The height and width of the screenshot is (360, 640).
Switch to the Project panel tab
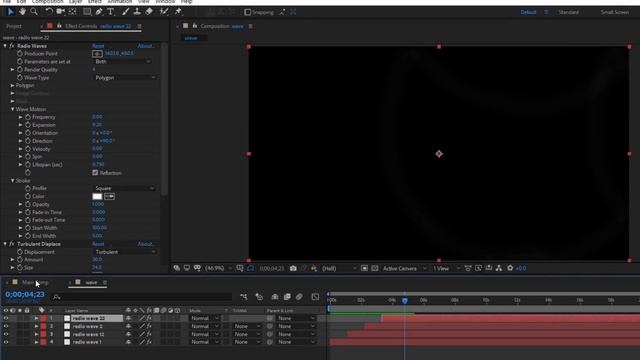pyautogui.click(x=14, y=26)
